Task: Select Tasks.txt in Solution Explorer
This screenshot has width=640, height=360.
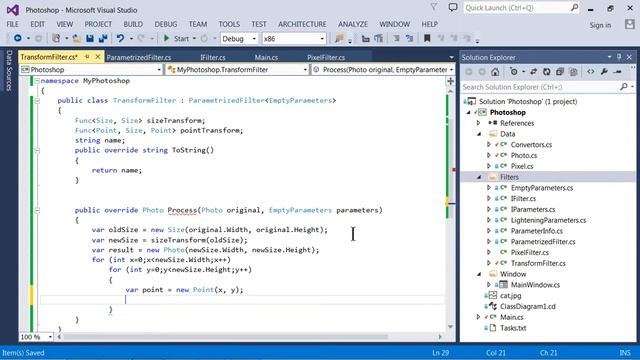Action: pyautogui.click(x=513, y=328)
